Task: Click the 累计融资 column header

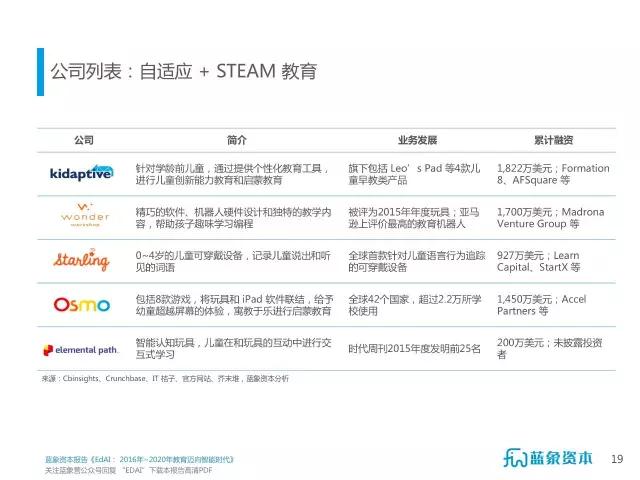Action: point(553,140)
